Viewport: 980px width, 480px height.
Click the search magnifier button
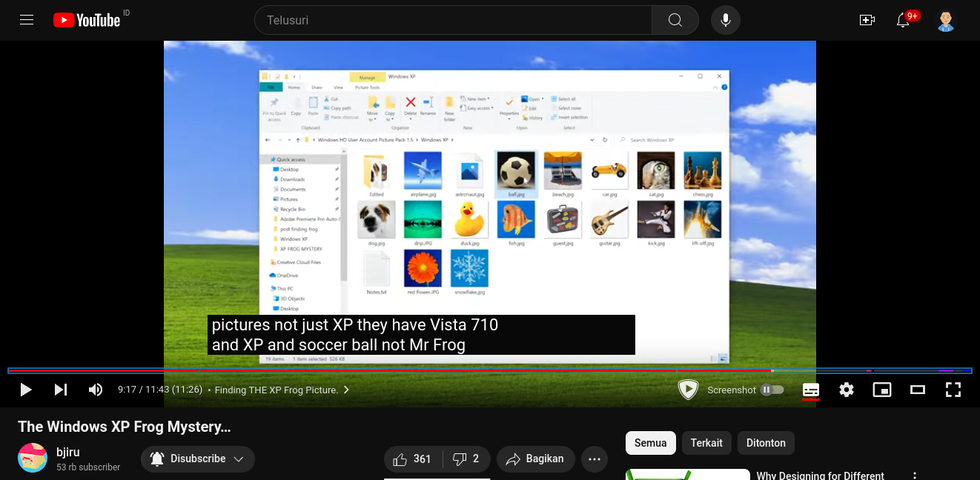click(x=675, y=20)
